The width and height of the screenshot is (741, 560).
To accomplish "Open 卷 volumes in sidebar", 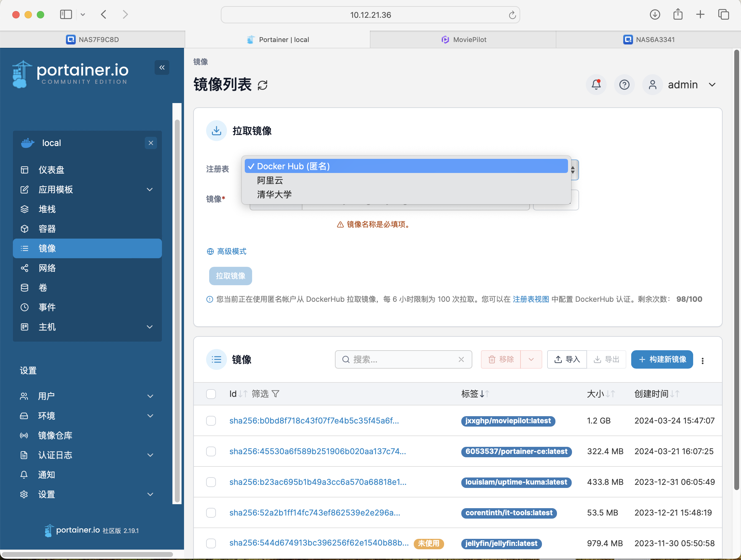I will point(87,287).
